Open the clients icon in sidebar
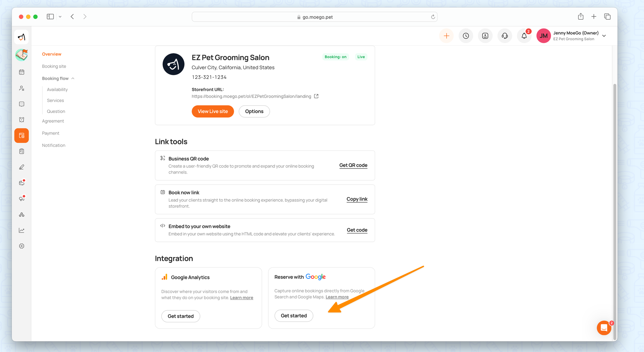This screenshot has height=352, width=644. tap(22, 88)
